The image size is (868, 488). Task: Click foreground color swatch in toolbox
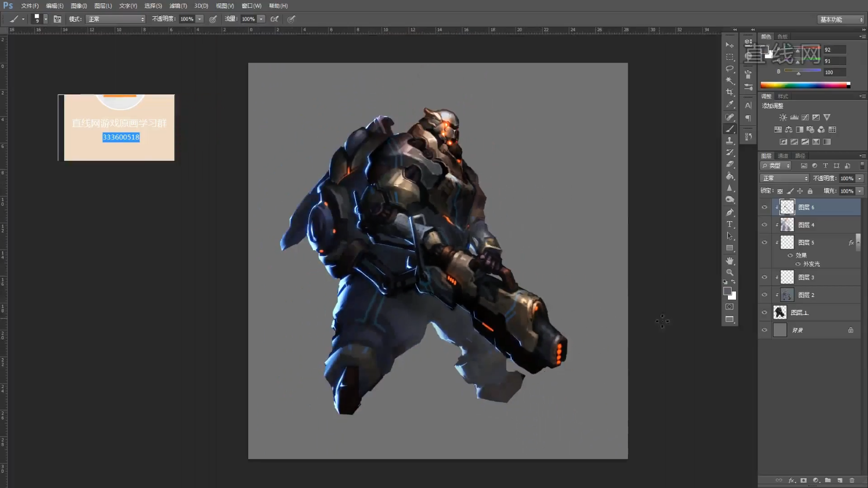[727, 291]
